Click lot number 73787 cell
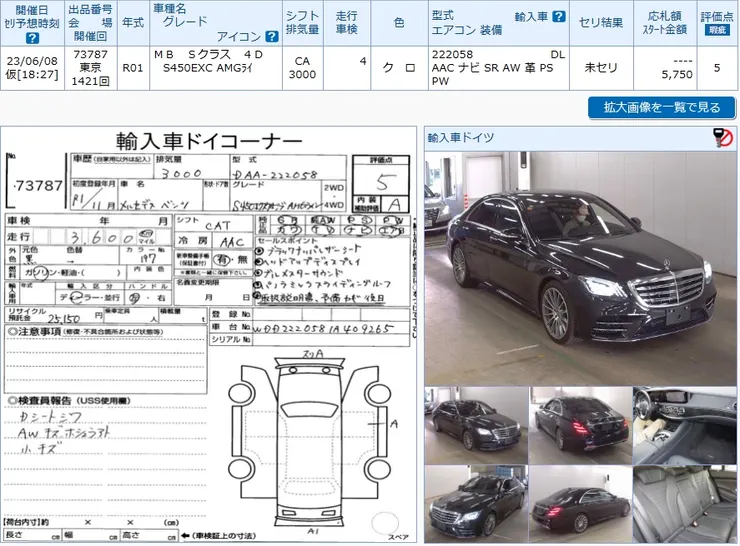This screenshot has width=740, height=546. 90,68
